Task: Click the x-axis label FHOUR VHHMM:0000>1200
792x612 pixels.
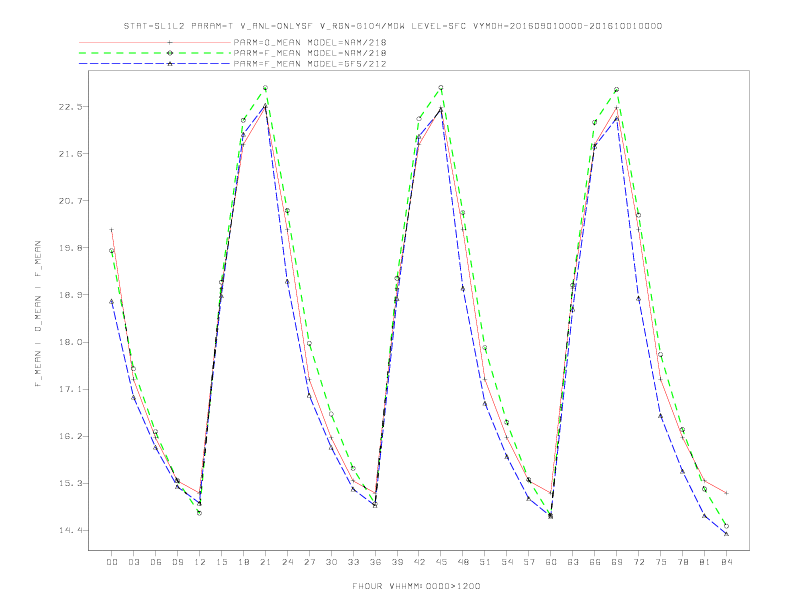Action: pyautogui.click(x=416, y=586)
